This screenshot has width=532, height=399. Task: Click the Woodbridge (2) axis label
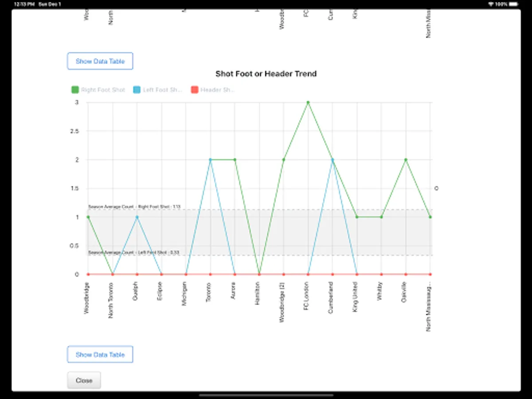[x=283, y=301]
